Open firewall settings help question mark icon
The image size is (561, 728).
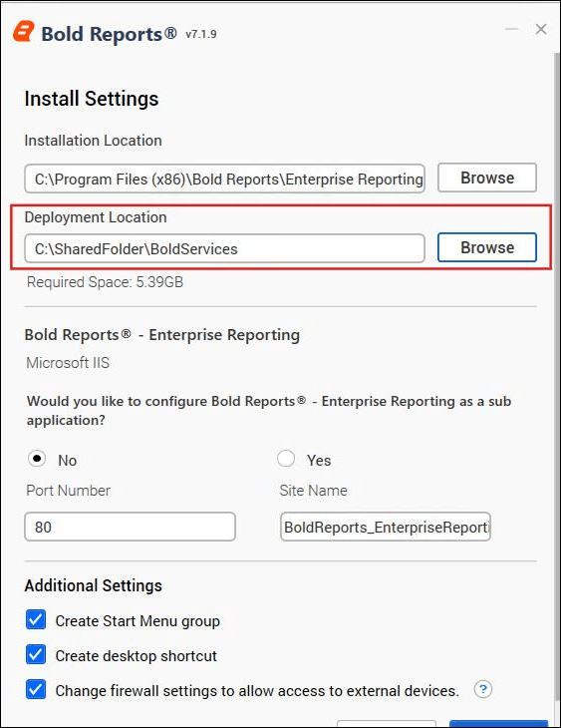(x=482, y=689)
